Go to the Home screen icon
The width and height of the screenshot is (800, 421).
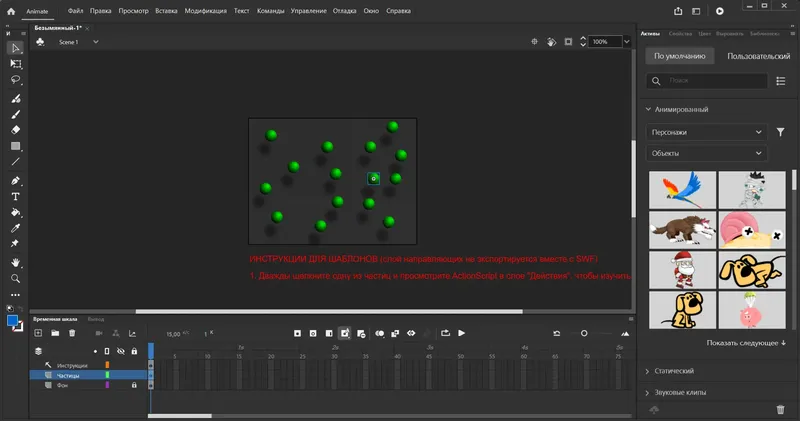point(11,11)
